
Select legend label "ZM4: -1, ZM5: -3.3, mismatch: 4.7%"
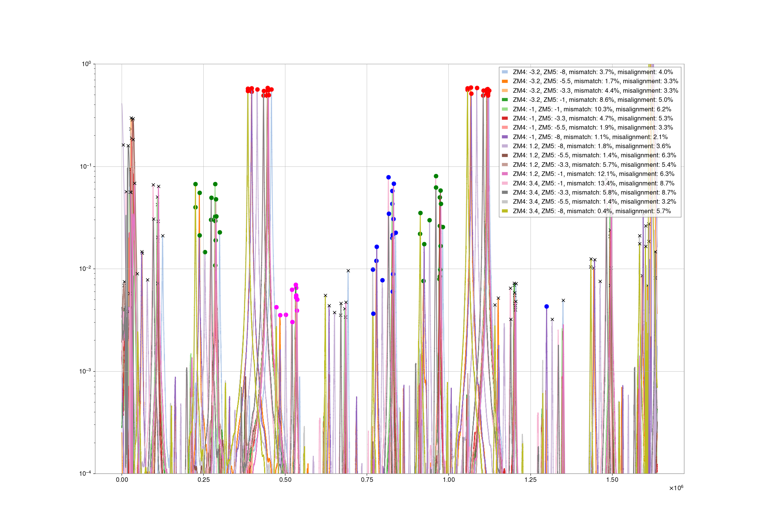563,118
